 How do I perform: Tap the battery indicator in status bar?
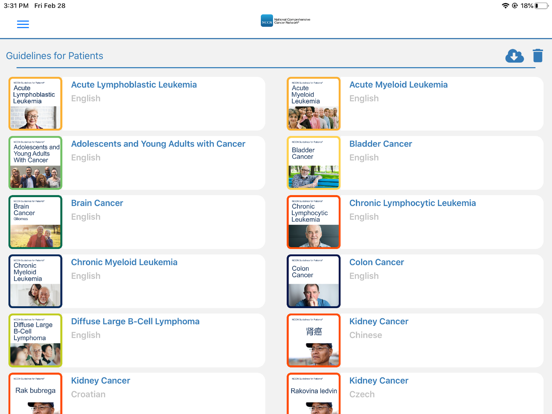pyautogui.click(x=541, y=6)
